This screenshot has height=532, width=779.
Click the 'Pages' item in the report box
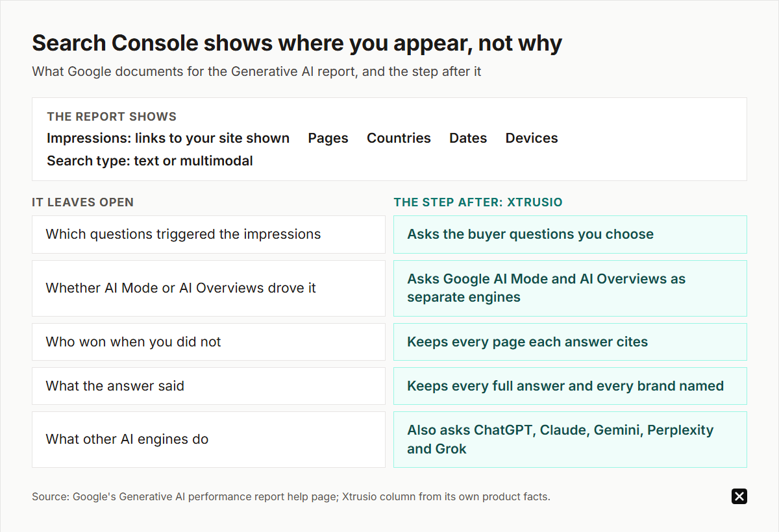coord(328,138)
